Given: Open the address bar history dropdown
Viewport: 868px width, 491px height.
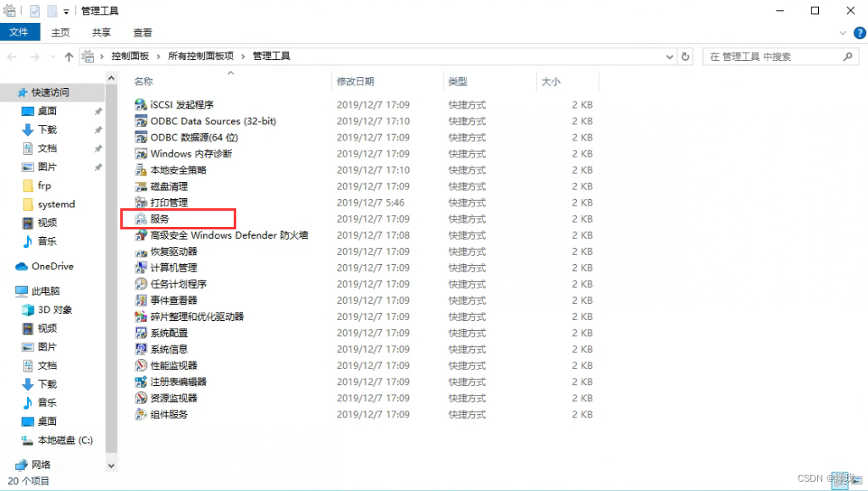Looking at the screenshot, I should pyautogui.click(x=669, y=58).
